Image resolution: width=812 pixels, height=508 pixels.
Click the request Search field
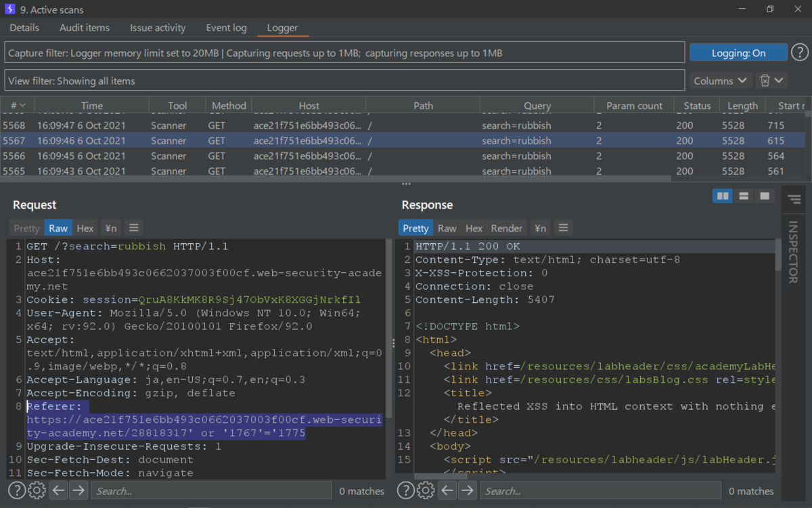tap(211, 491)
